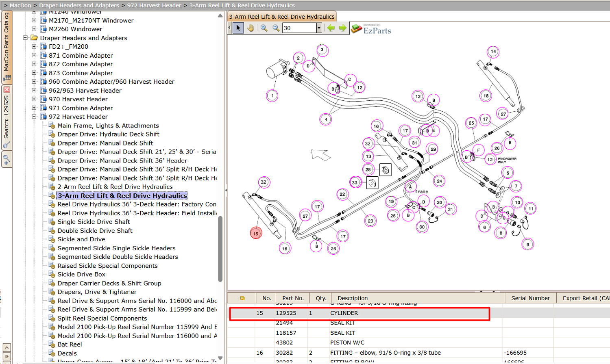Close the Search: 129525 side tab

tap(7, 90)
